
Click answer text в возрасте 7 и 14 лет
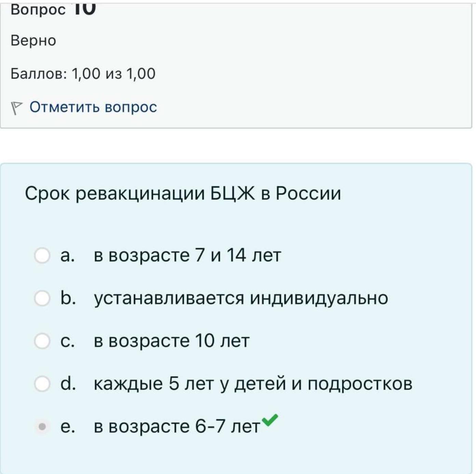click(187, 255)
